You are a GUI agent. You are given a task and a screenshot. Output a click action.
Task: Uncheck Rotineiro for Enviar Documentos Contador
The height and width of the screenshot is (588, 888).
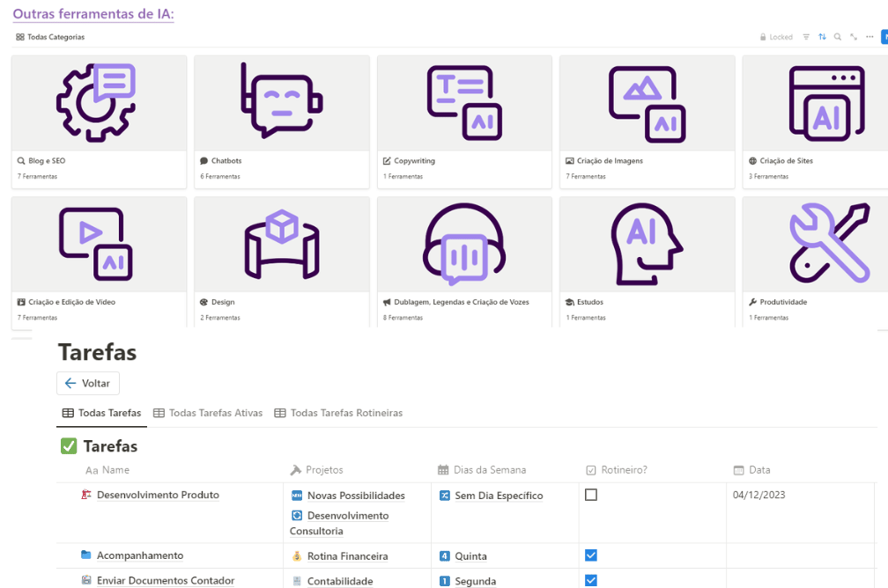pos(591,580)
